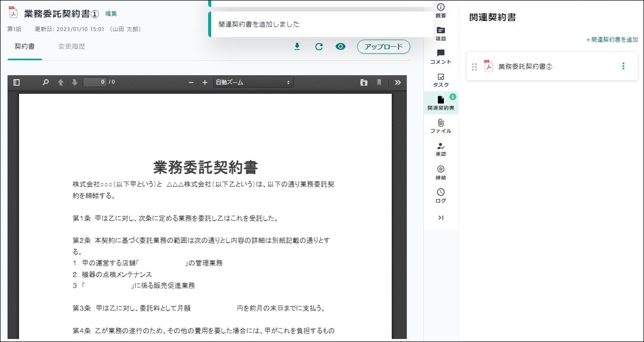Open the コメント panel in sidebar
Image resolution: width=644 pixels, height=342 pixels.
440,57
